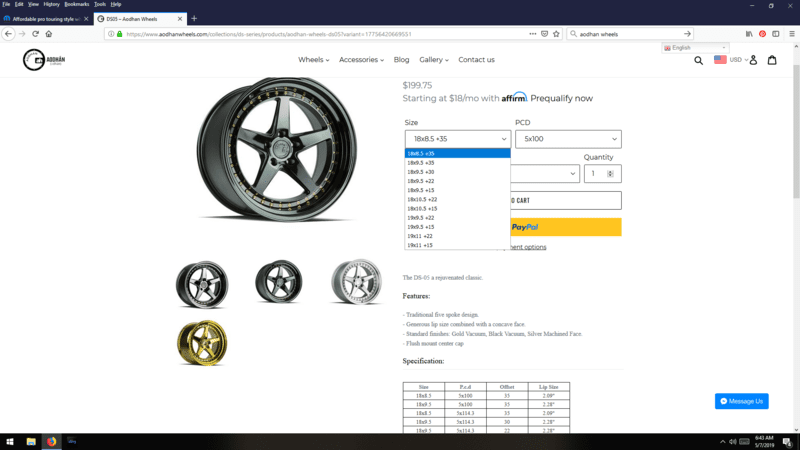Screen dimensions: 800x450
Task: Open the File menu
Action: [x=6, y=4]
